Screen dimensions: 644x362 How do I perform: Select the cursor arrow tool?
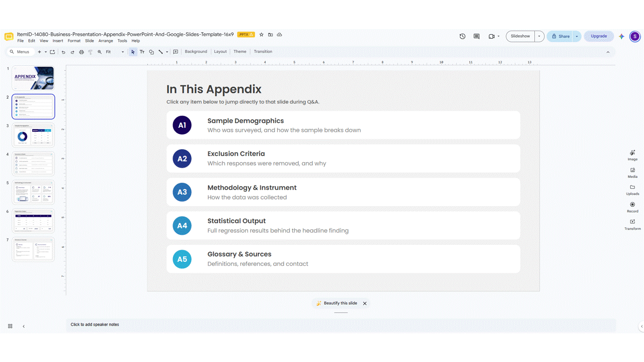pos(133,52)
